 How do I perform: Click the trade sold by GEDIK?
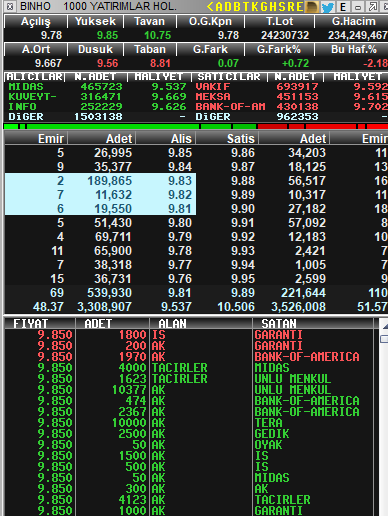(189, 434)
